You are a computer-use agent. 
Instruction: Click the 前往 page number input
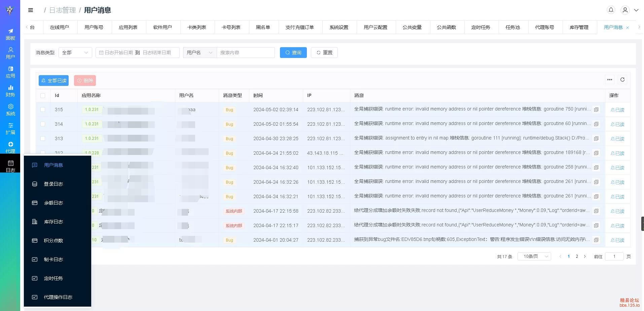614,256
